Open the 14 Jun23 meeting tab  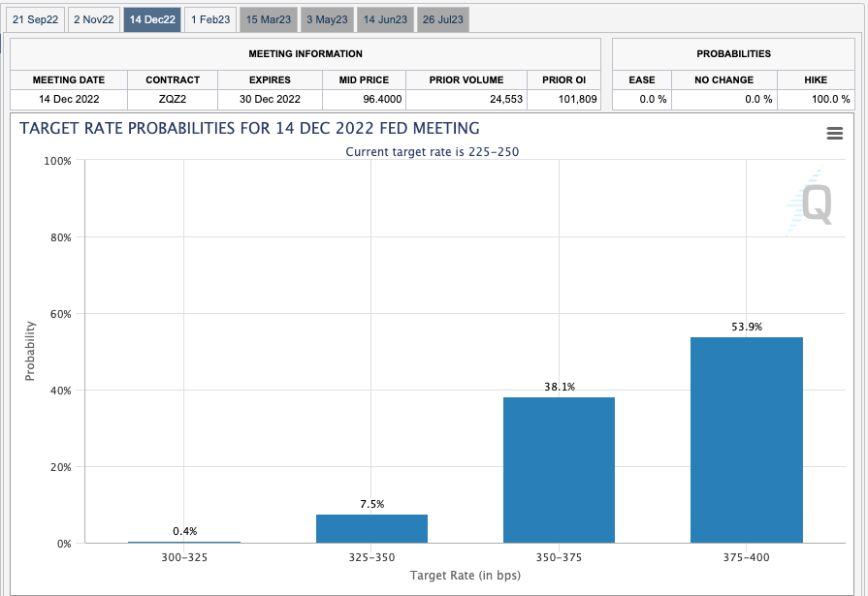pos(385,19)
